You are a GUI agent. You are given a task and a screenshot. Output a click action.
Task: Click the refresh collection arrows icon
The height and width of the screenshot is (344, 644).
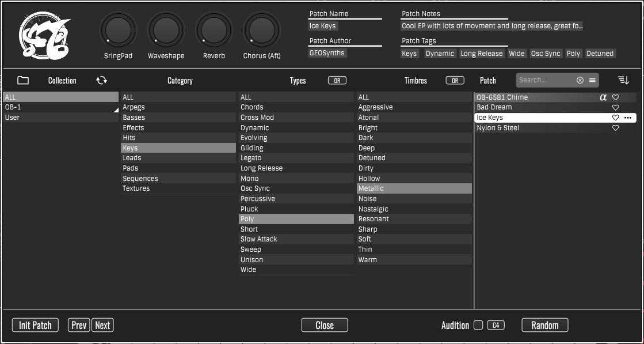(102, 81)
